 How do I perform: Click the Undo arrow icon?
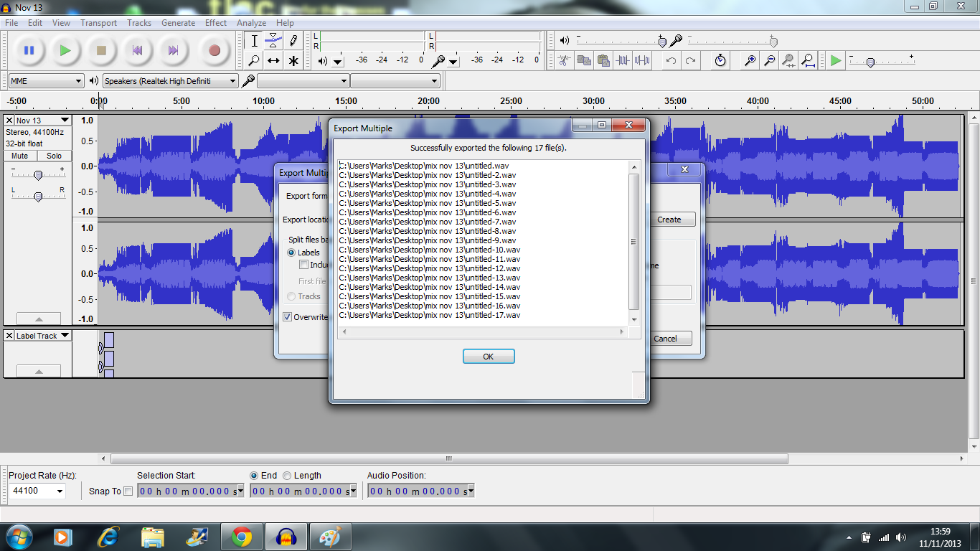671,61
